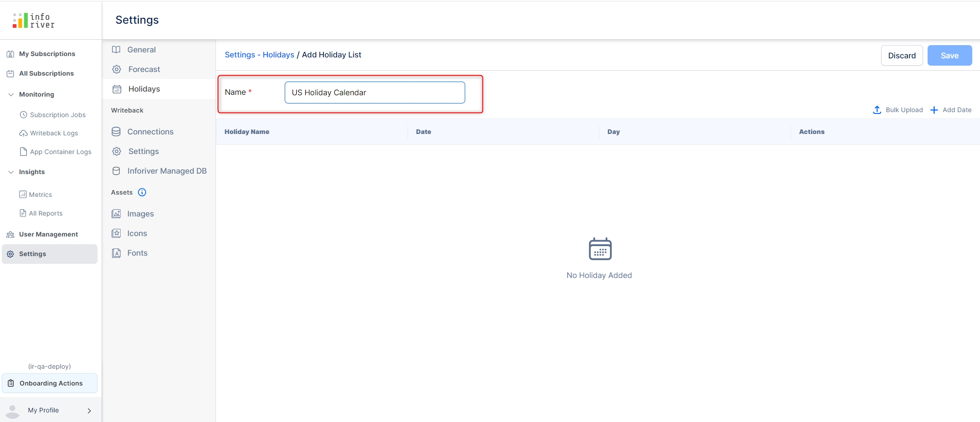Click into the Name input field
Viewport: 980px width, 422px height.
click(x=374, y=93)
